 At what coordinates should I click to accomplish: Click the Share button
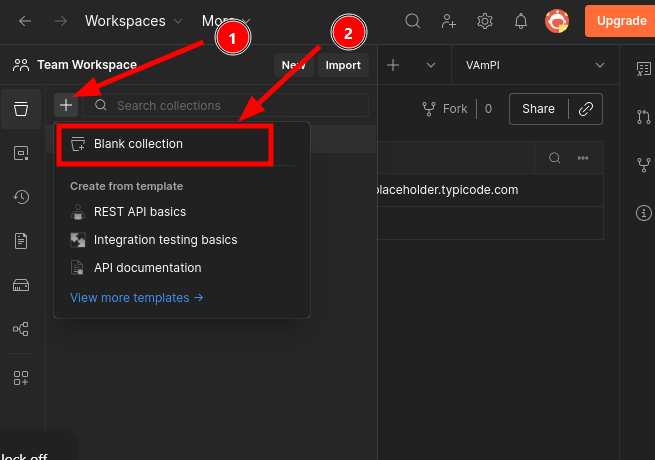pyautogui.click(x=538, y=109)
